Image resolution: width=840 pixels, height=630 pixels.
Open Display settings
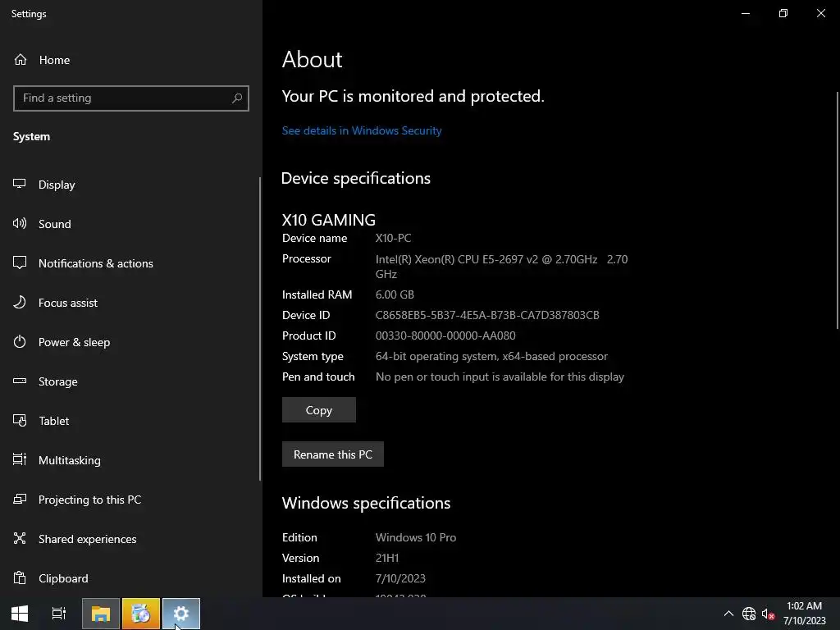(57, 185)
